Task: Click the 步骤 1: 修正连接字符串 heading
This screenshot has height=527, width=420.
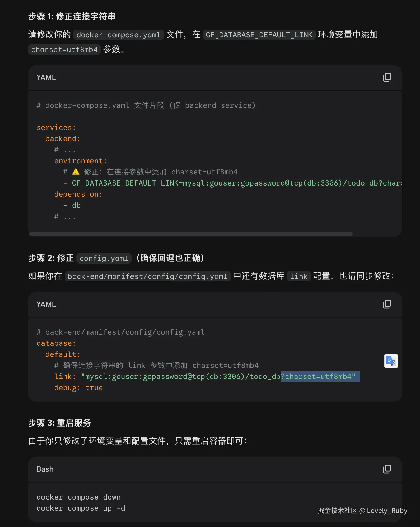Action: 72,16
